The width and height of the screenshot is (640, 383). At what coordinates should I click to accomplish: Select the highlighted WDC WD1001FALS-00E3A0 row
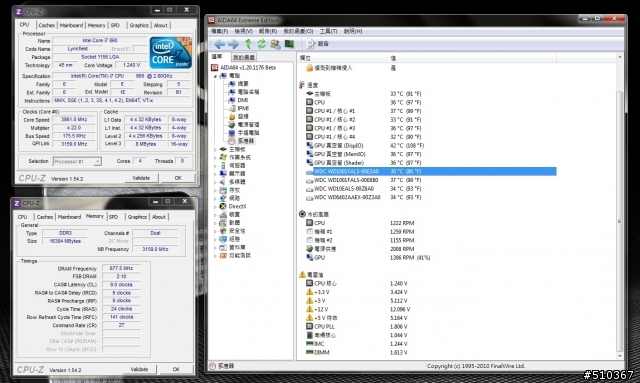pos(431,171)
